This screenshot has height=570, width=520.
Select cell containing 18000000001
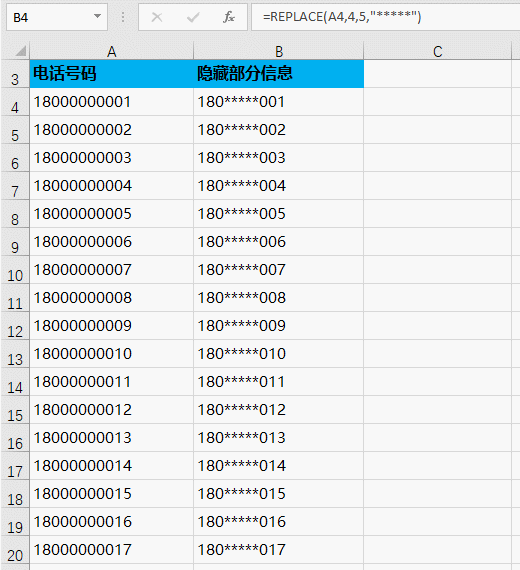coord(112,102)
